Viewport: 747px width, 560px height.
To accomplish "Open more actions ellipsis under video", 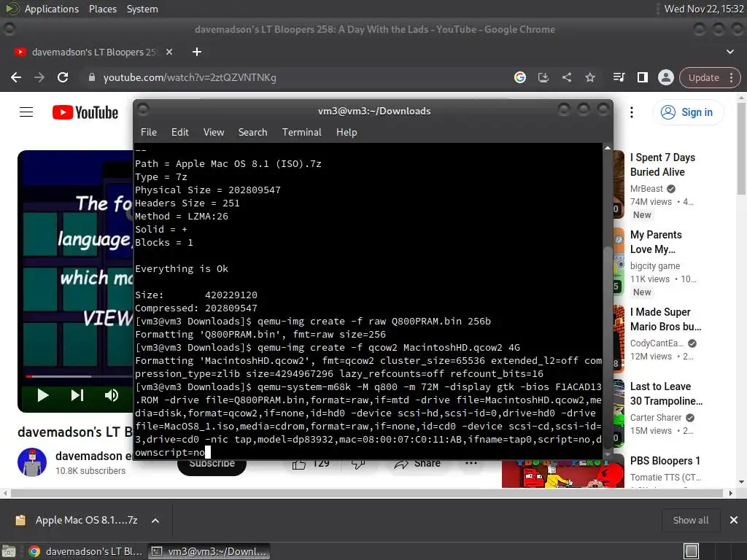I will (471, 463).
